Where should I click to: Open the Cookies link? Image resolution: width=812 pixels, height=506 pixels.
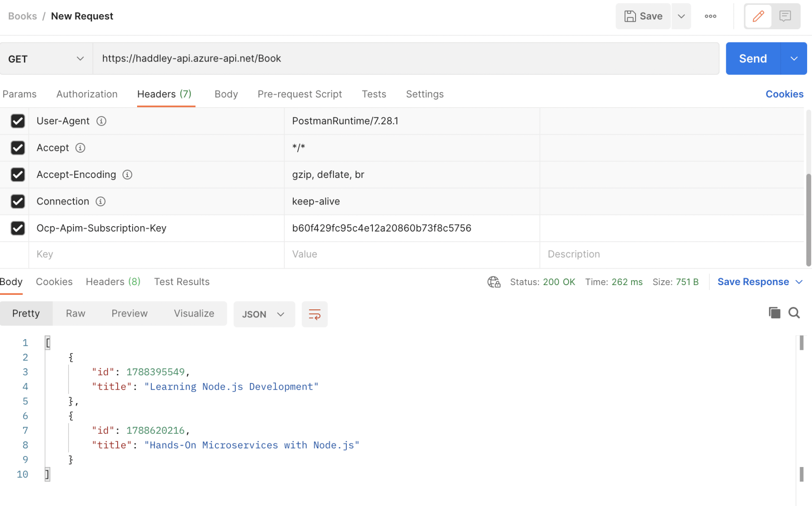784,94
